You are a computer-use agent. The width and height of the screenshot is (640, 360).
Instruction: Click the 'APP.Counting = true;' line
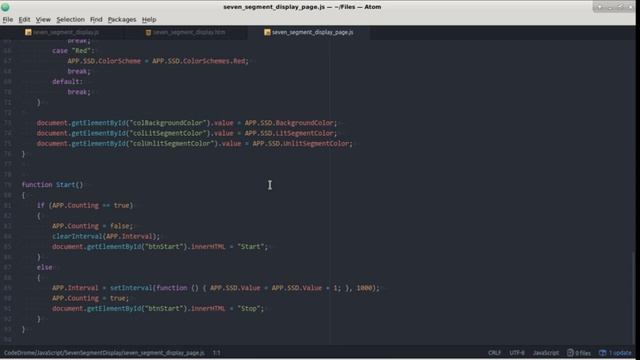tap(90, 298)
